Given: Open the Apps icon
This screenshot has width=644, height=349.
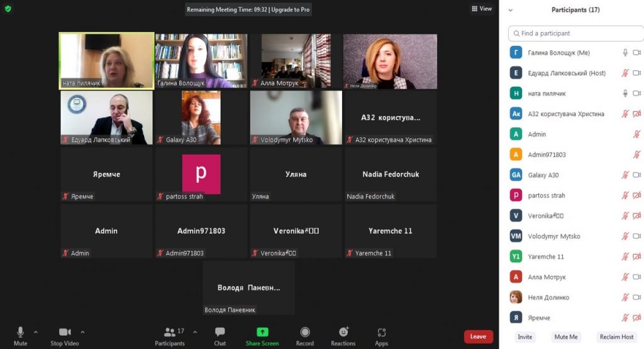Looking at the screenshot, I should [x=381, y=333].
